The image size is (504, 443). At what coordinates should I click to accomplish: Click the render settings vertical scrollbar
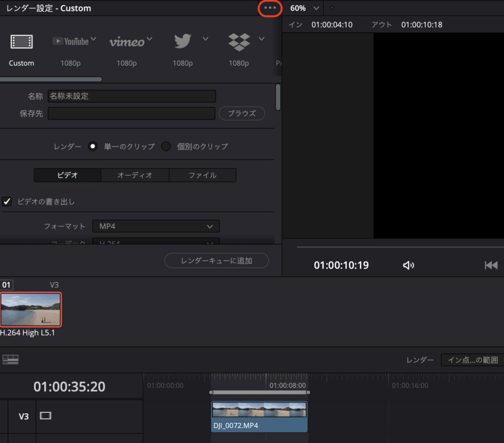coord(278,97)
